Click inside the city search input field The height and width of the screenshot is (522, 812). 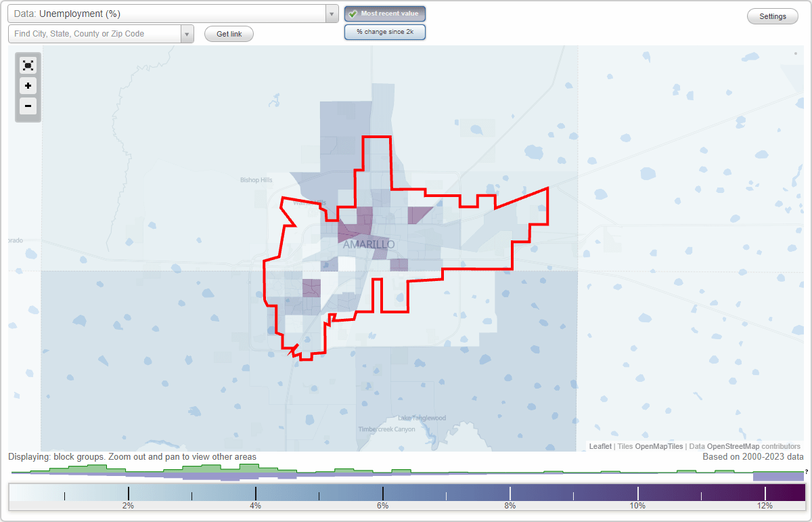click(x=95, y=33)
